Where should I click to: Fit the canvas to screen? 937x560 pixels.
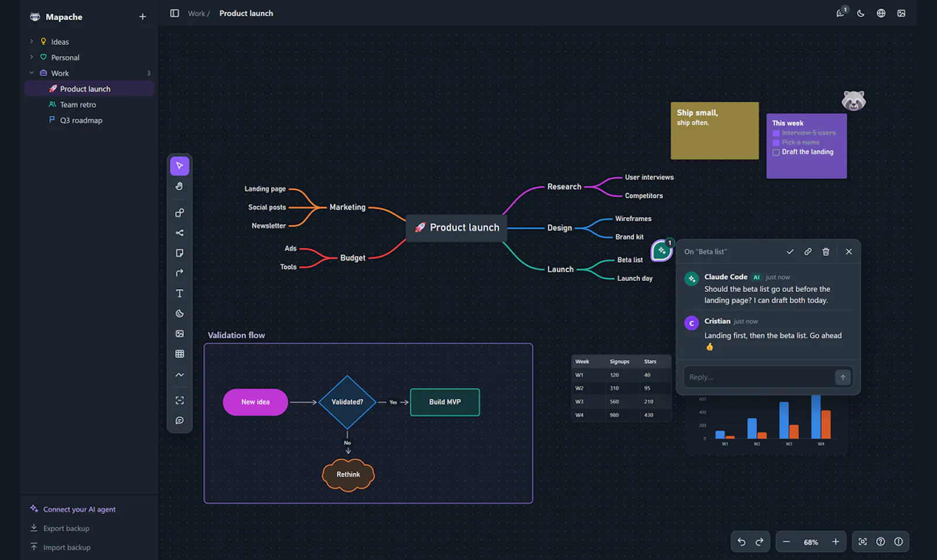(x=863, y=542)
